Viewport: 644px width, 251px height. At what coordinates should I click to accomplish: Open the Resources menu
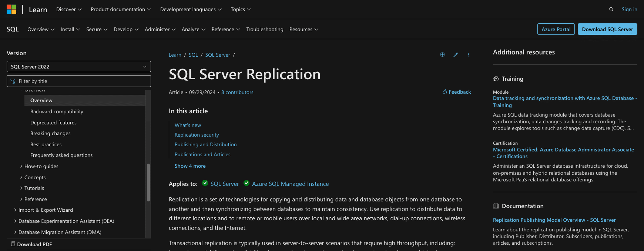pyautogui.click(x=303, y=29)
